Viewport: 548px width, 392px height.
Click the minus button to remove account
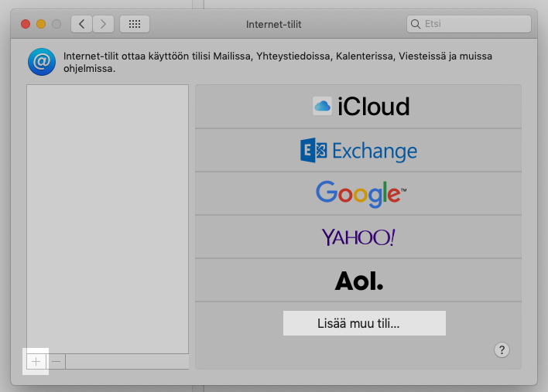pyautogui.click(x=56, y=362)
